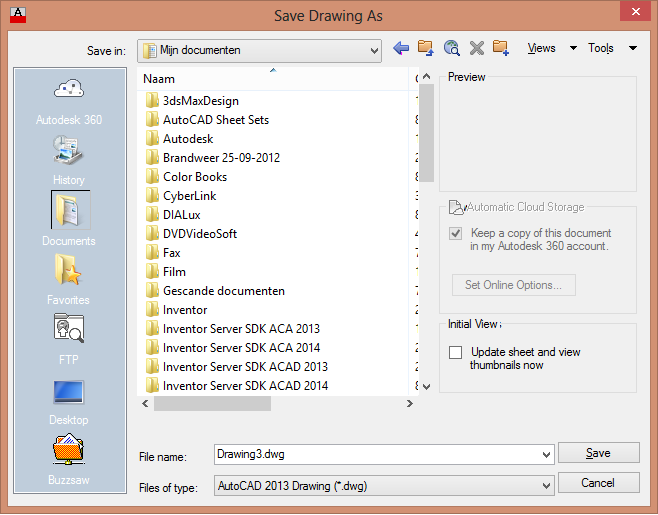The image size is (658, 515).
Task: Select the DVDVideoSoft folder
Action: [191, 234]
